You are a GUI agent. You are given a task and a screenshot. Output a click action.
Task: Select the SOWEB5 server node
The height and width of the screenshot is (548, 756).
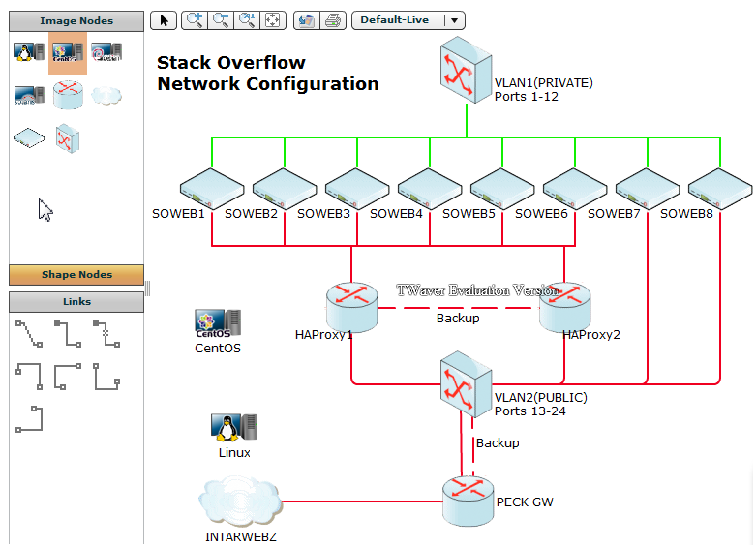(502, 189)
